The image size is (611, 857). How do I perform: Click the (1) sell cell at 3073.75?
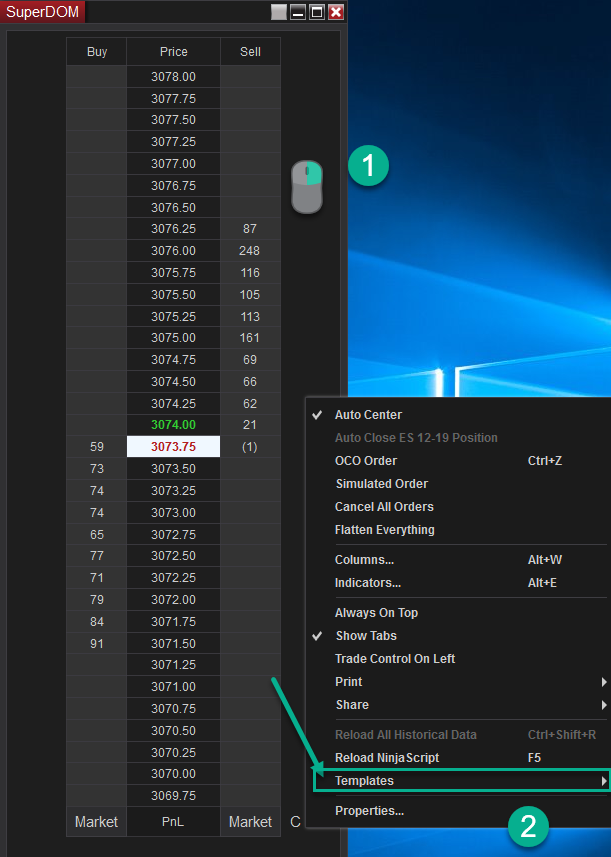tap(250, 447)
